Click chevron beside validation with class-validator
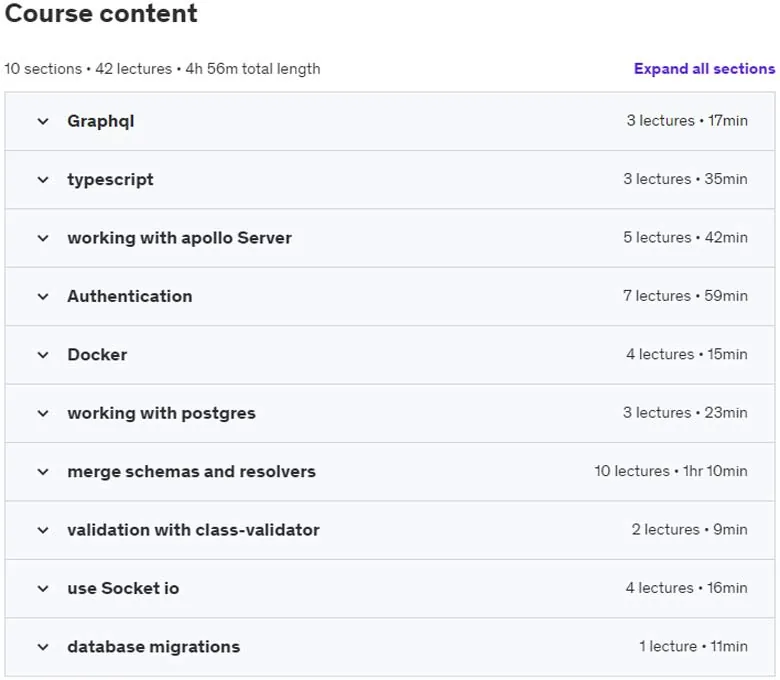 tap(43, 530)
